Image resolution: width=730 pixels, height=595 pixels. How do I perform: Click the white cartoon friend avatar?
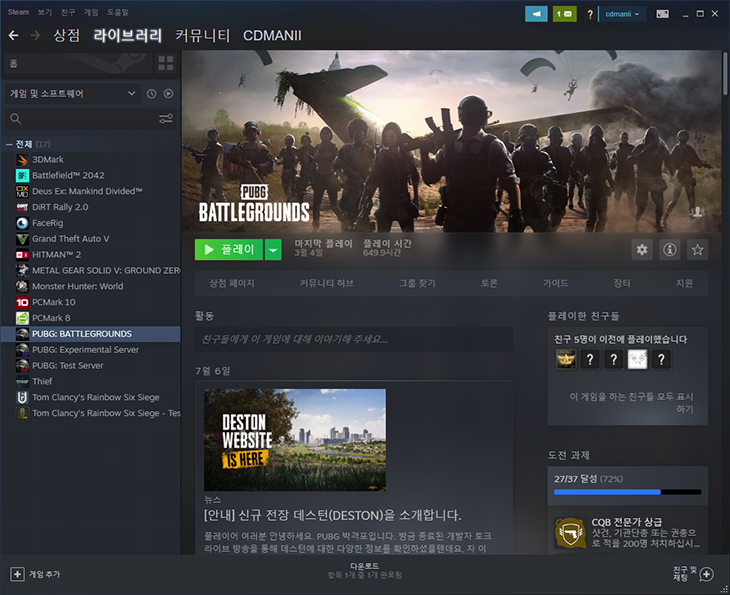pos(637,359)
